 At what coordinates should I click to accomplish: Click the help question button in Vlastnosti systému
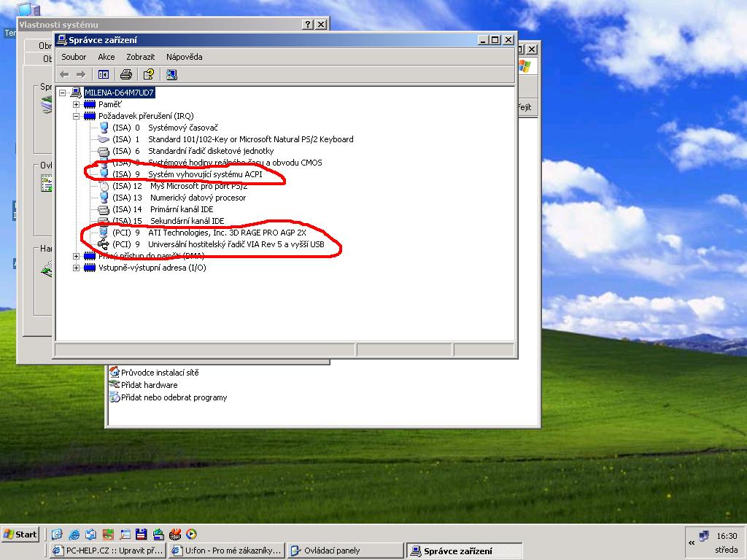(309, 24)
